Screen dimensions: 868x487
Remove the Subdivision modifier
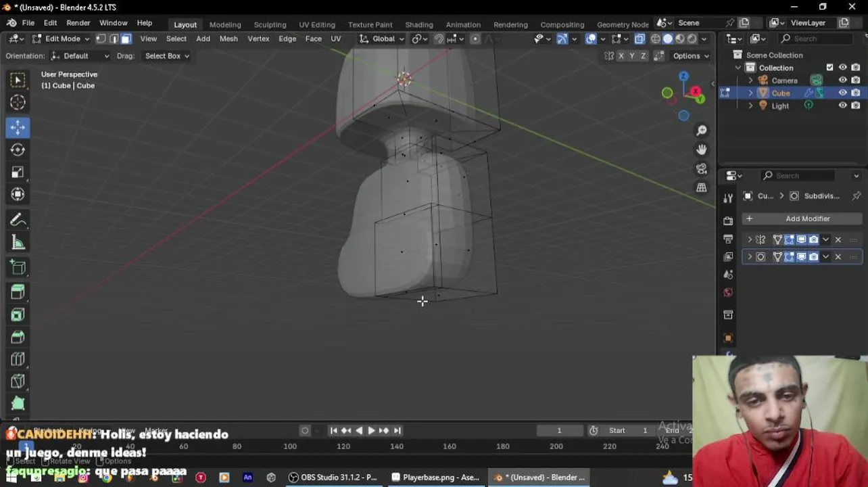tap(838, 257)
